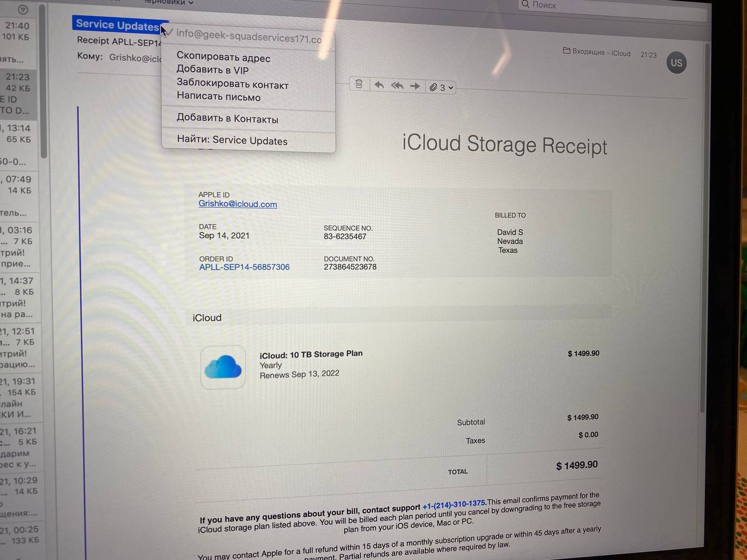Click the support phone number +1-(214)-310-1375
Viewport: 747px width, 560px height.
[x=453, y=504]
